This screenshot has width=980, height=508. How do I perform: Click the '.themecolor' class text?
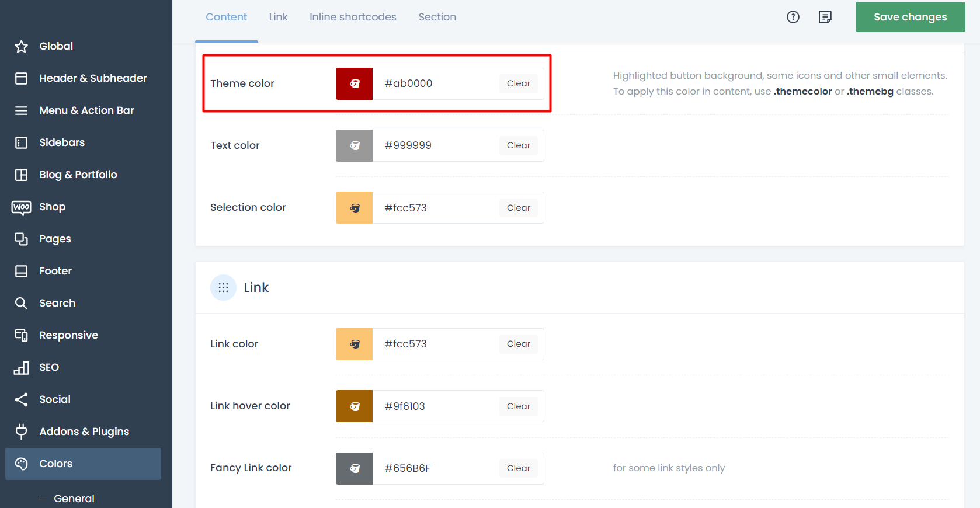(803, 91)
